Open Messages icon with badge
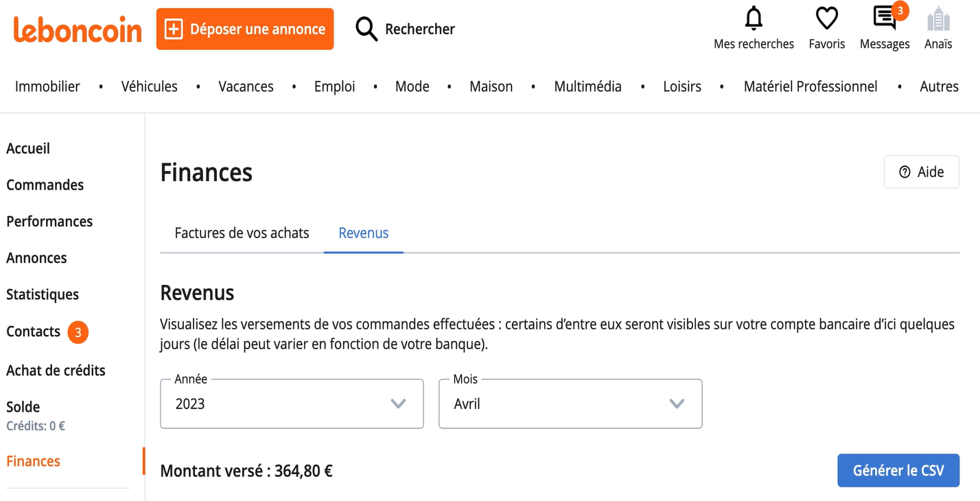Image resolution: width=980 pixels, height=501 pixels. [885, 18]
